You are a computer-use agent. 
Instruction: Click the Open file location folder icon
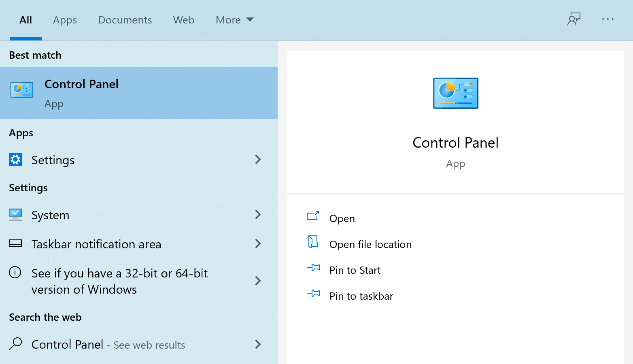coord(313,242)
